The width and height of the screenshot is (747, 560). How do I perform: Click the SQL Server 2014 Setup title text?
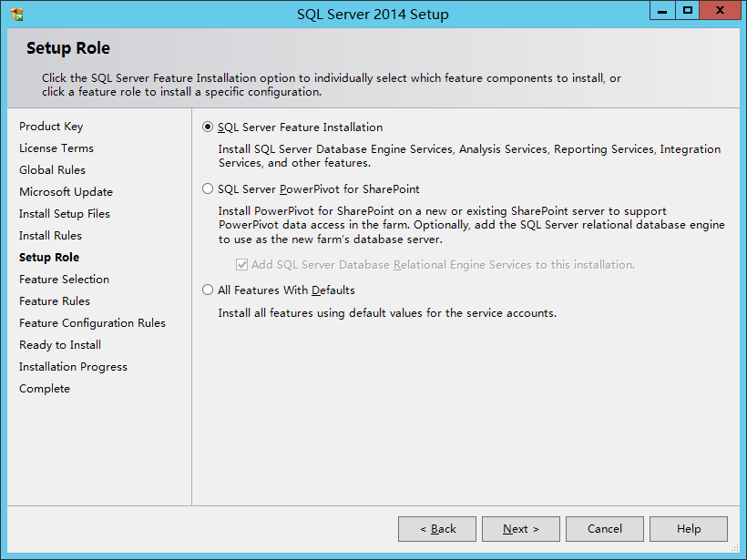click(x=373, y=15)
